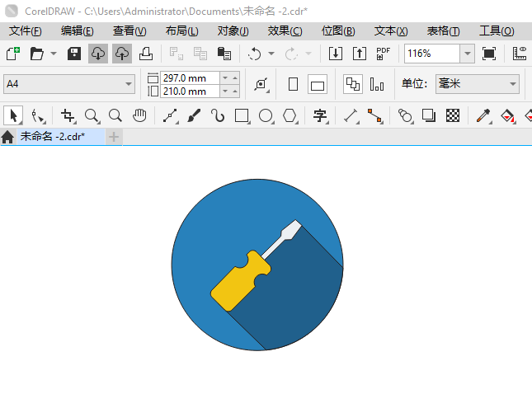The image size is (532, 408).
Task: Click the cloud upload icon
Action: point(122,54)
